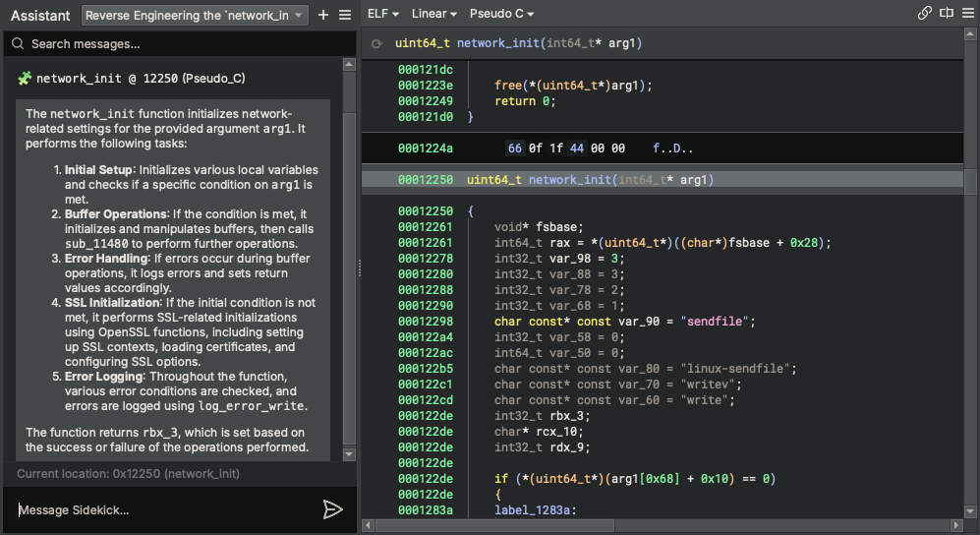Image resolution: width=980 pixels, height=535 pixels.
Task: Click the Assistant panel title
Action: (x=40, y=16)
